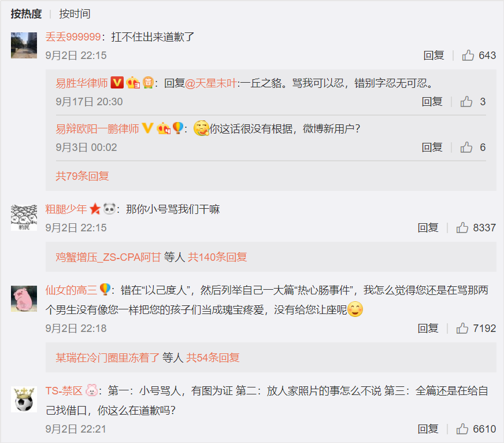Viewport: 504px width, 443px height.
Task: Click the red star badge beside 粗腿少年
Action: [95, 209]
